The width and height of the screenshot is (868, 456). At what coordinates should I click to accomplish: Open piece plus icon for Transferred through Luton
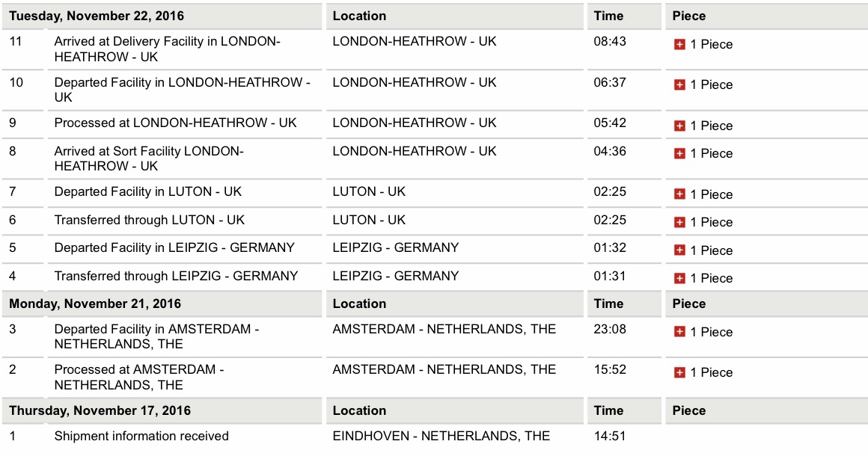679,222
